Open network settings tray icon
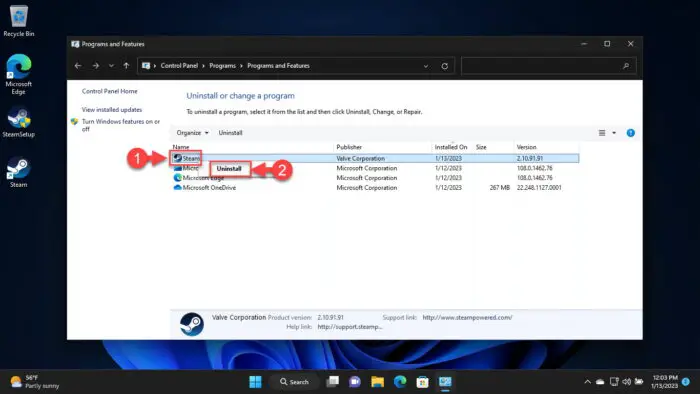Image resolution: width=700 pixels, height=394 pixels. [x=614, y=382]
